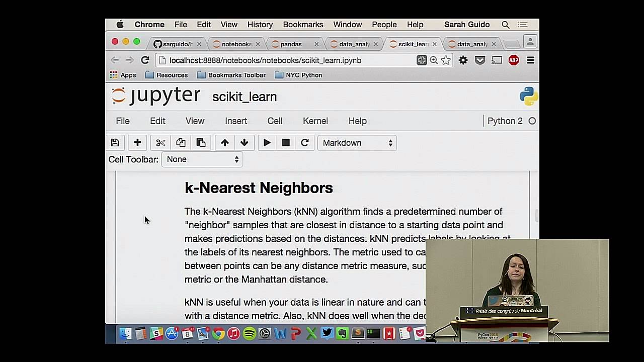Switch to the notebooks browser tab
Image resolution: width=644 pixels, height=362 pixels.
236,44
